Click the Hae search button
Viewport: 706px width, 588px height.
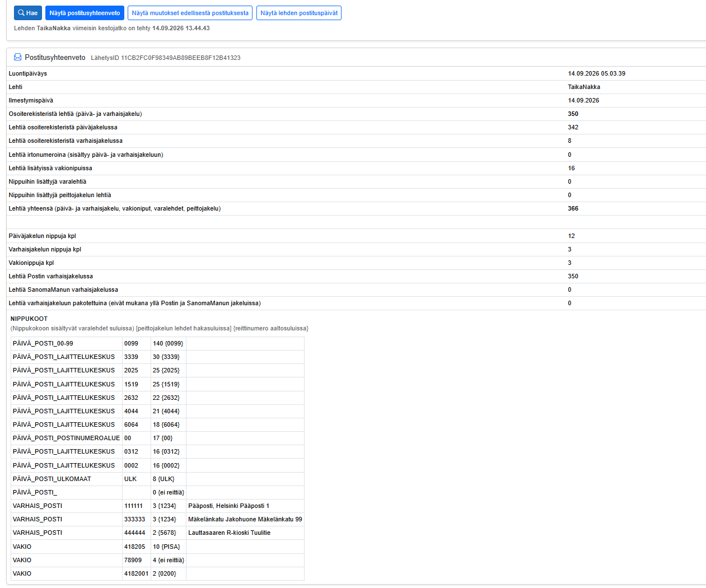pos(27,13)
